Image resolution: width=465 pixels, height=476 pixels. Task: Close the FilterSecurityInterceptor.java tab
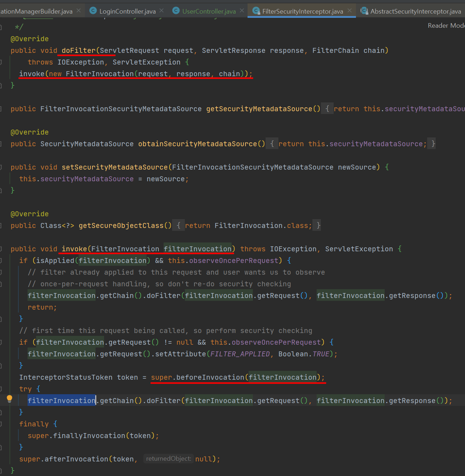tap(350, 11)
